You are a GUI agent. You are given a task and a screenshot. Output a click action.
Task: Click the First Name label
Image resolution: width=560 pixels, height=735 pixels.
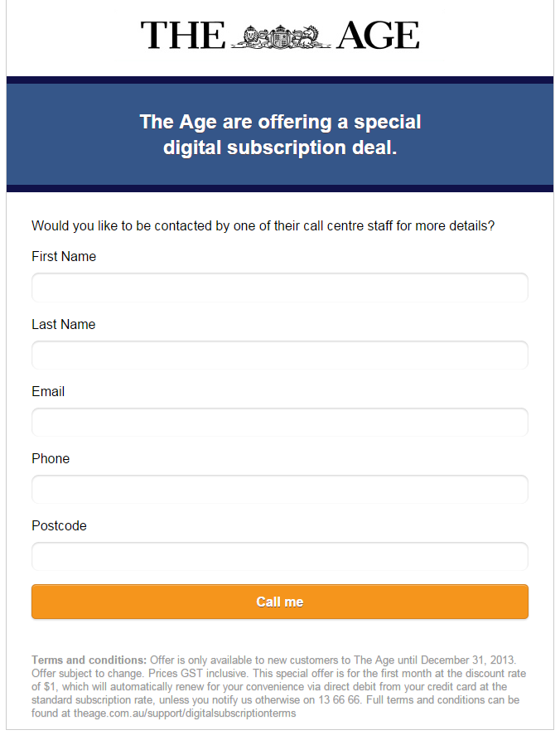coord(64,257)
